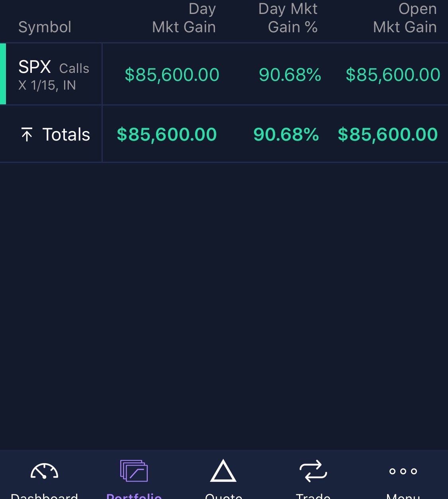Sort by the Symbol column header
Screen dimensions: 448x499
click(45, 27)
